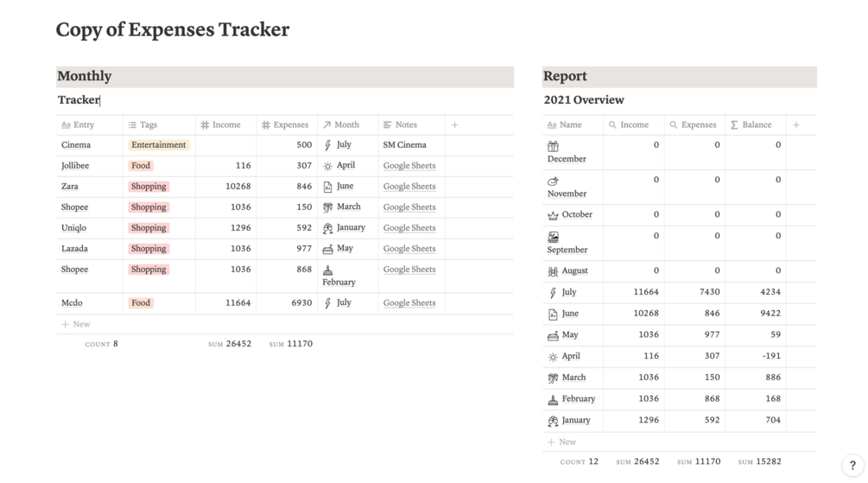The width and height of the screenshot is (868, 483).
Task: Click the Shopping tag on Zara
Action: click(x=149, y=187)
